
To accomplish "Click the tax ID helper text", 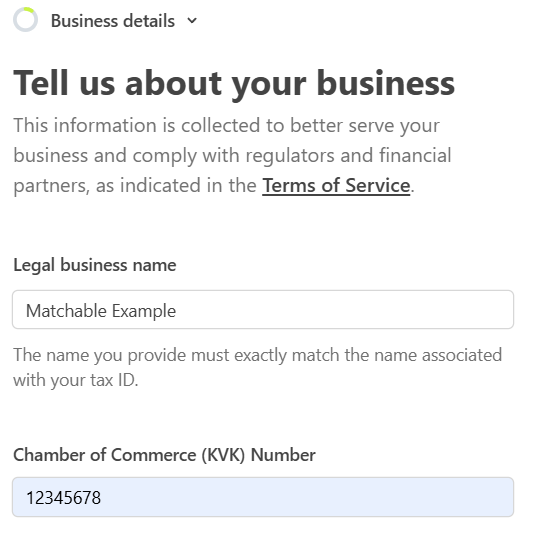I will (258, 367).
